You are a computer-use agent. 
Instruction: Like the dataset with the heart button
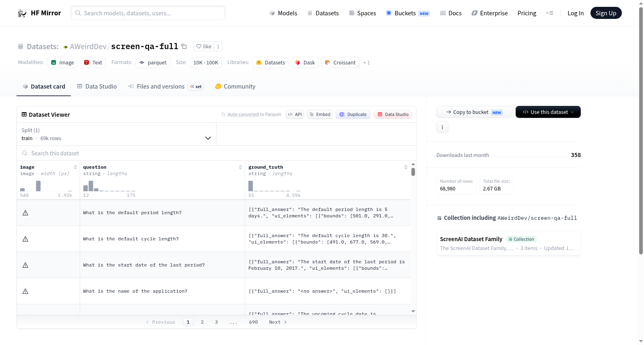tap(204, 46)
